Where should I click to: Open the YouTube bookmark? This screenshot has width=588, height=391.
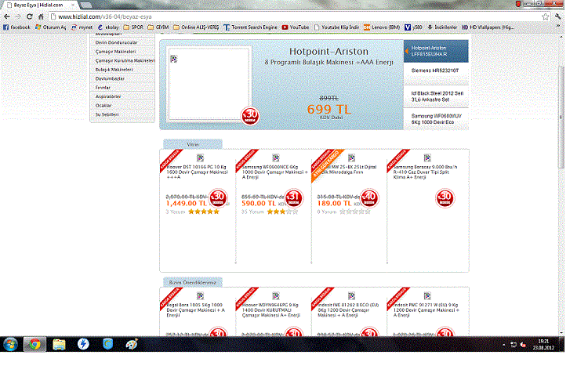[x=296, y=27]
